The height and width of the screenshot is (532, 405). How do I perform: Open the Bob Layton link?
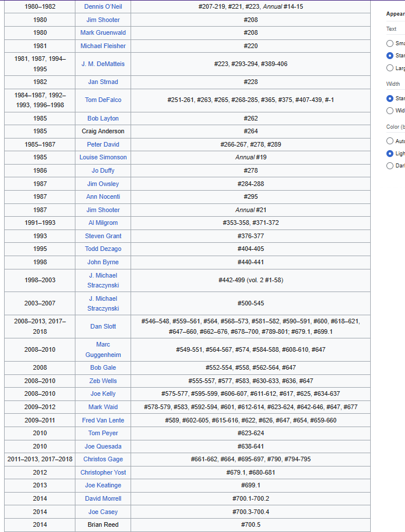pos(103,118)
